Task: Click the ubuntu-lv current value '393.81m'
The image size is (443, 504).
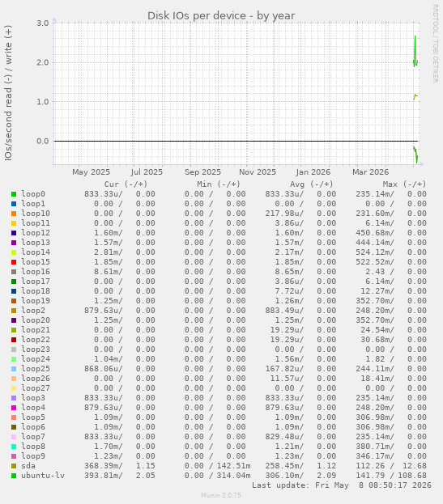Action: click(x=102, y=476)
